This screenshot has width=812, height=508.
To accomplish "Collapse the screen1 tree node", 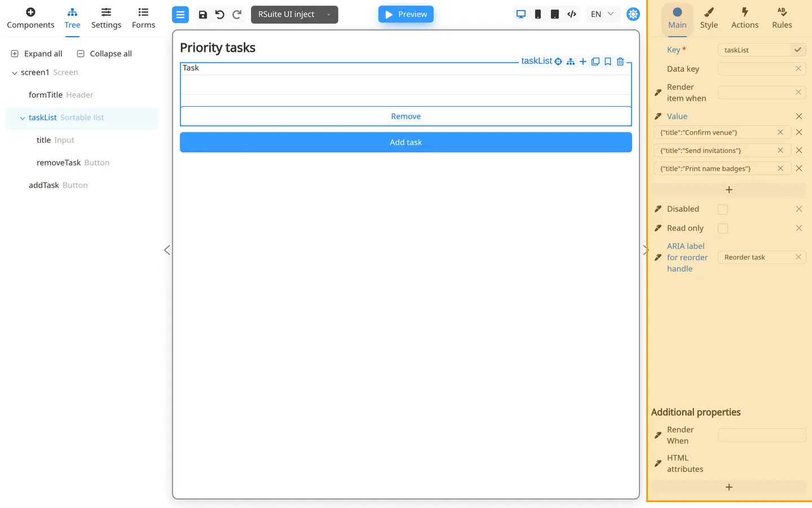I will coord(15,73).
